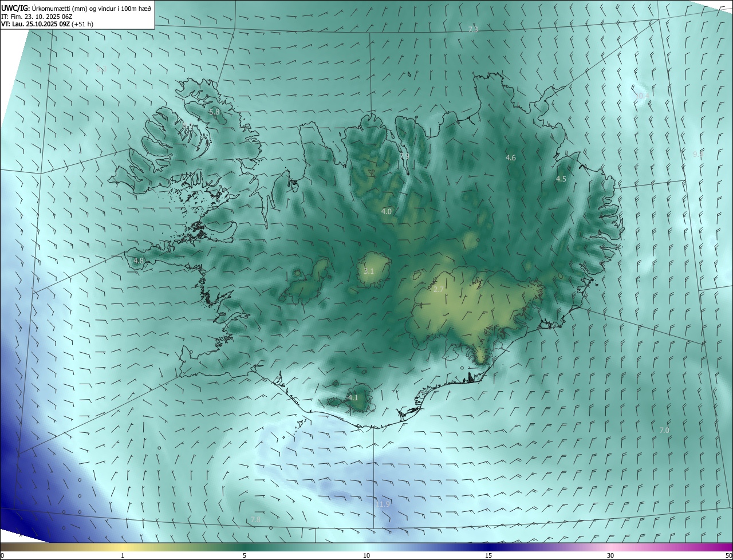This screenshot has width=733, height=560.
Task: Click the 7.0 value in the southeast ocean
Action: [x=664, y=430]
